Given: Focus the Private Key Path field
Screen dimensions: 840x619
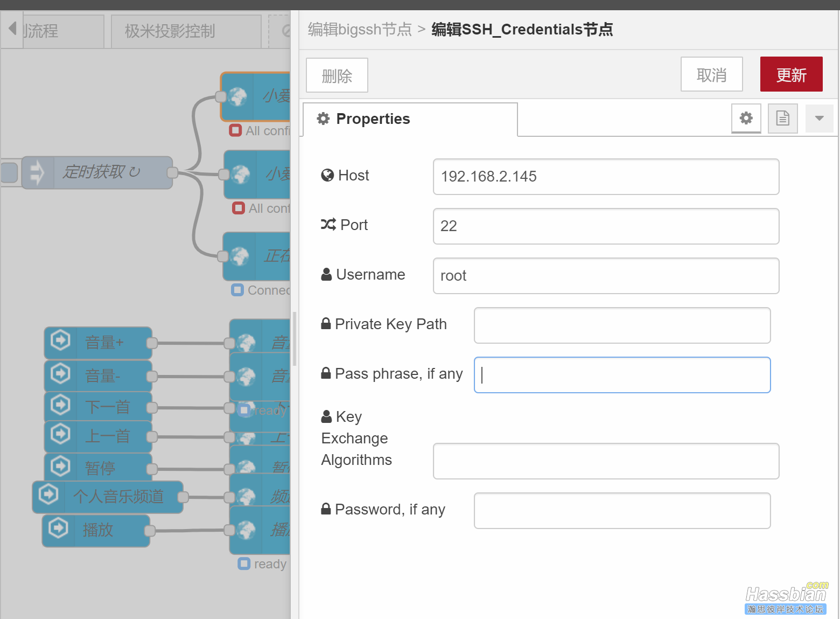Looking at the screenshot, I should 622,325.
